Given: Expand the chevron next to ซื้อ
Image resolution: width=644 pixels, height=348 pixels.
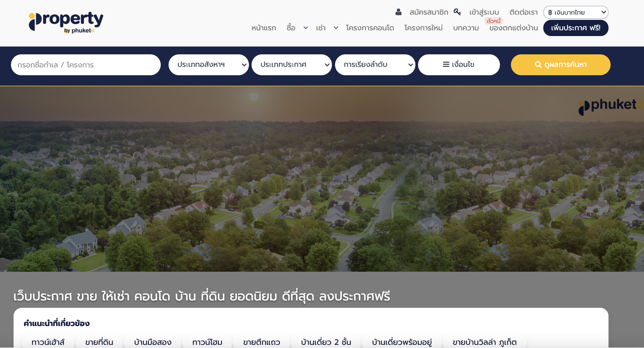Looking at the screenshot, I should 306,28.
